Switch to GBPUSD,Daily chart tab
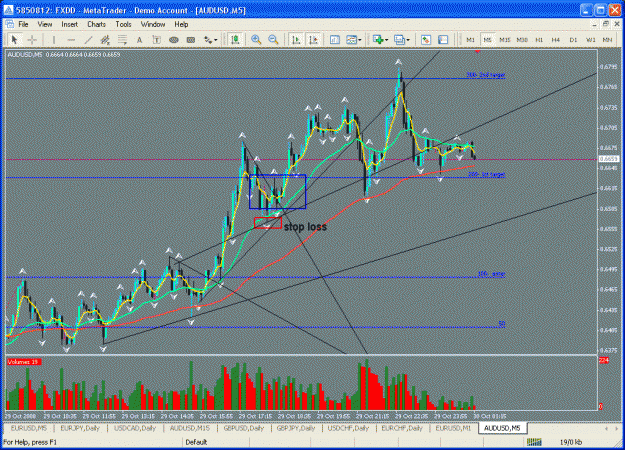Screen dimensions: 625x450 tap(244, 428)
